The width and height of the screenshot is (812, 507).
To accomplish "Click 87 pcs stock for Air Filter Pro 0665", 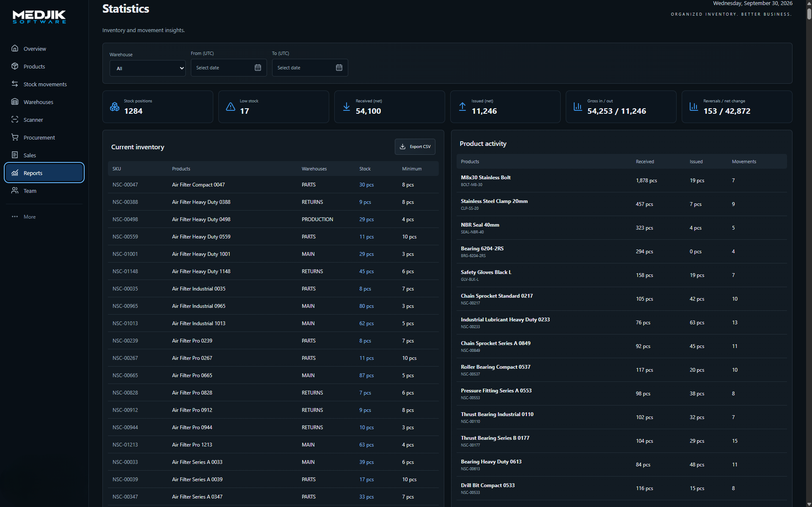I will tap(366, 375).
